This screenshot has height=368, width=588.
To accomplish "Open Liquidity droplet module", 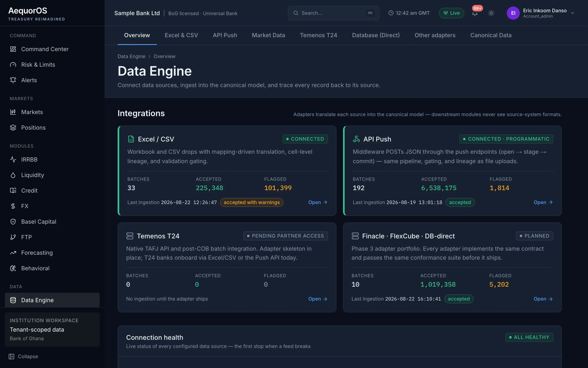I will 52,175.
